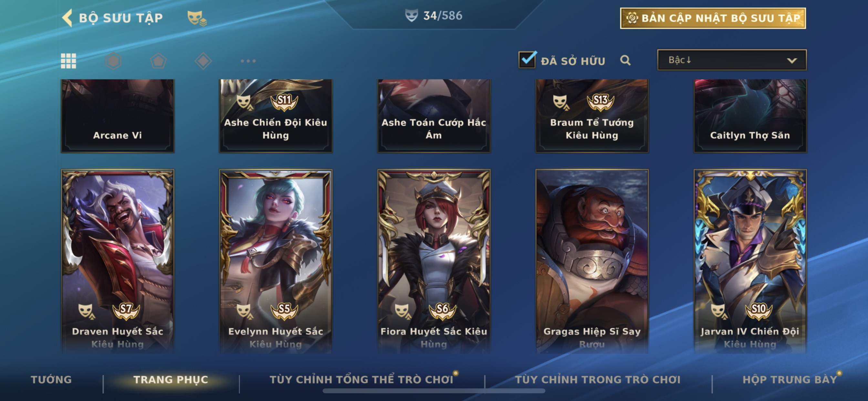Select the diamond rarity filter icon
The width and height of the screenshot is (868, 401).
pos(203,61)
